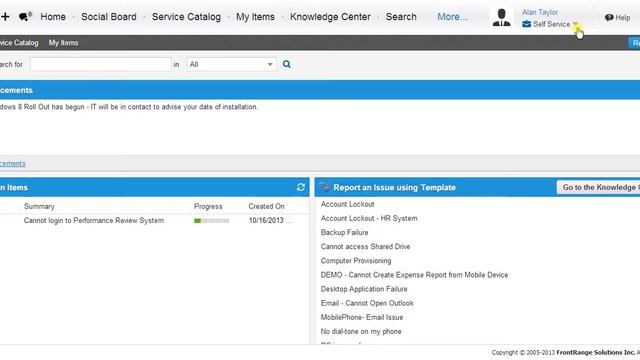Select 'MobilePhone- Email Issue' template

362,317
